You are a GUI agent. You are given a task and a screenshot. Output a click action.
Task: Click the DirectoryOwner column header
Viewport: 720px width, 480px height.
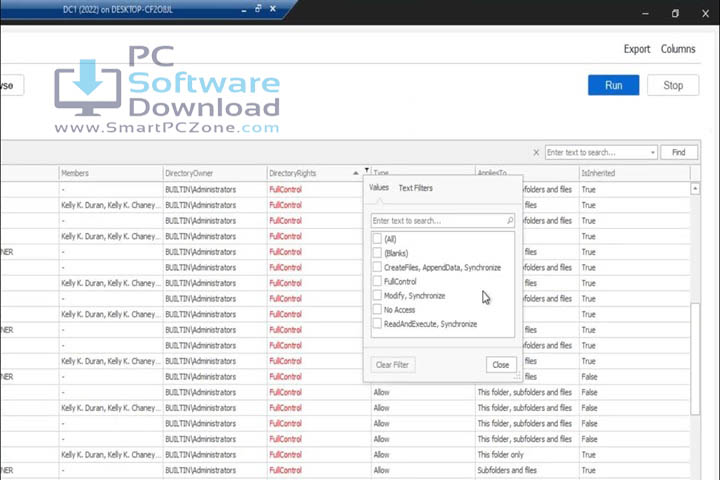pyautogui.click(x=214, y=173)
